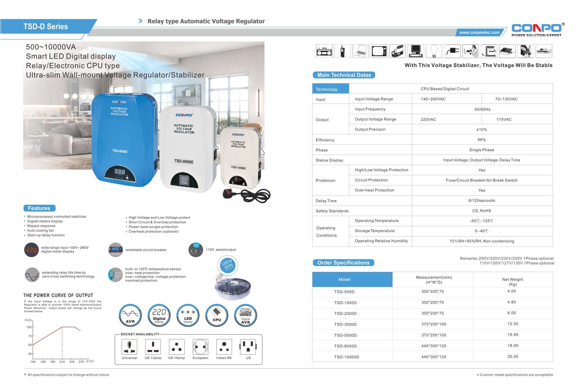Click the boombox radio appliance icon
578x392 pixels.
pos(324,51)
